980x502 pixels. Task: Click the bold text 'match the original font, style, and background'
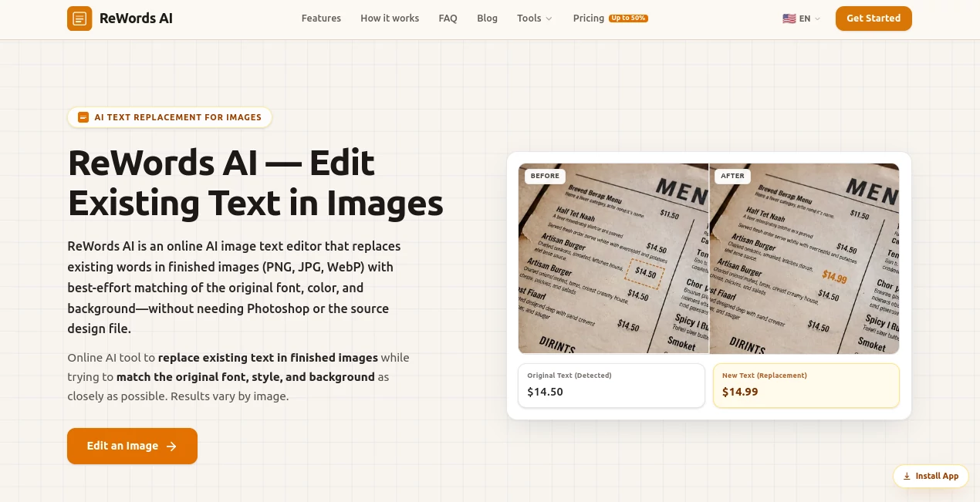point(245,377)
